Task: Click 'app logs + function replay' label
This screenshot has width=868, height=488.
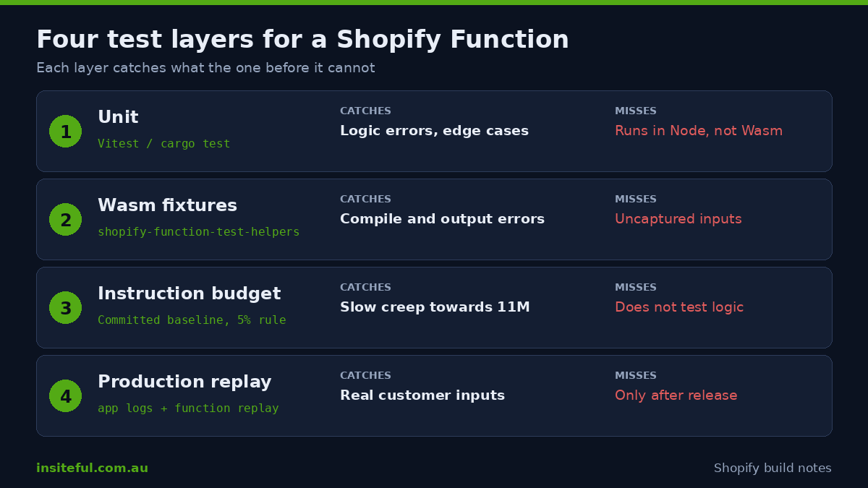Action: point(188,408)
